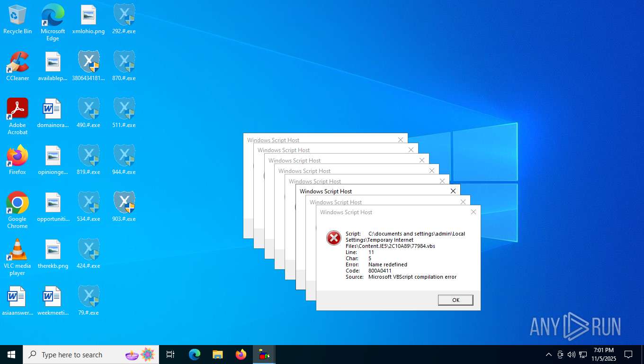Select the weekmeeti... Word document
This screenshot has width=644, height=364.
tap(53, 301)
